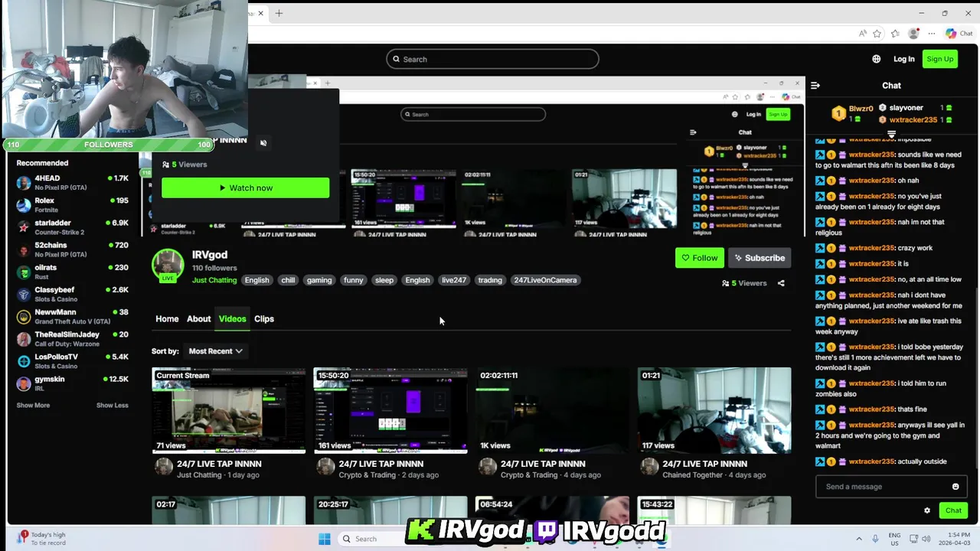Click the taskbar microphone icon
Image resolution: width=980 pixels, height=551 pixels.
click(874, 539)
